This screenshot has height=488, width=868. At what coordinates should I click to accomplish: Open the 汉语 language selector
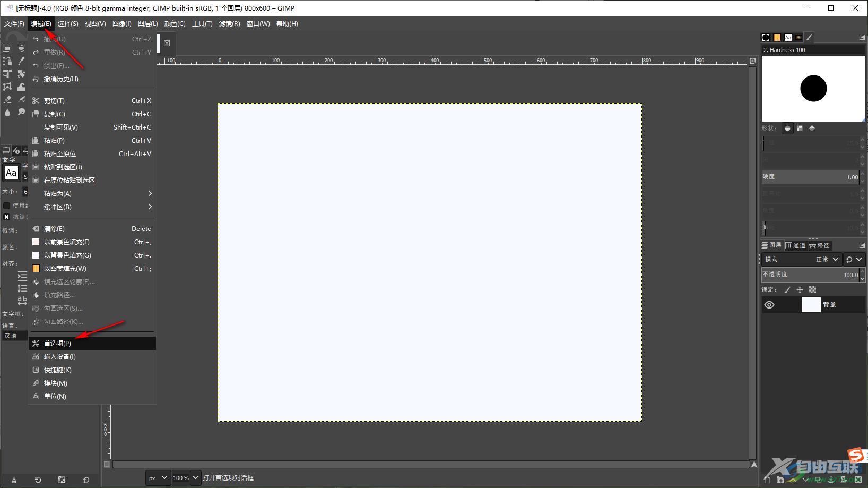[x=15, y=336]
